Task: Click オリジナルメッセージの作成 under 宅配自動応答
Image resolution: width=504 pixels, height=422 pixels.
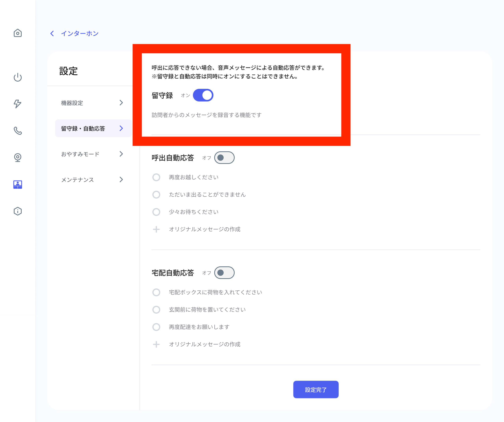Action: [x=205, y=344]
